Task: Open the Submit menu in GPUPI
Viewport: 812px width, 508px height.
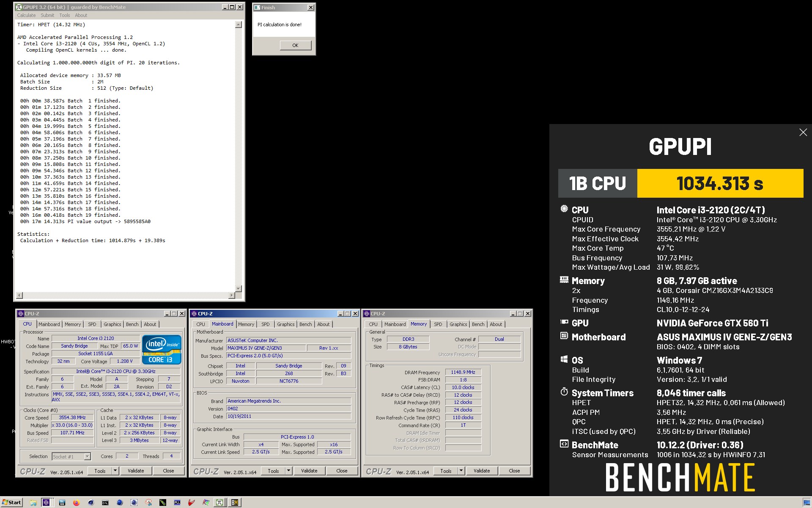Action: [x=47, y=15]
